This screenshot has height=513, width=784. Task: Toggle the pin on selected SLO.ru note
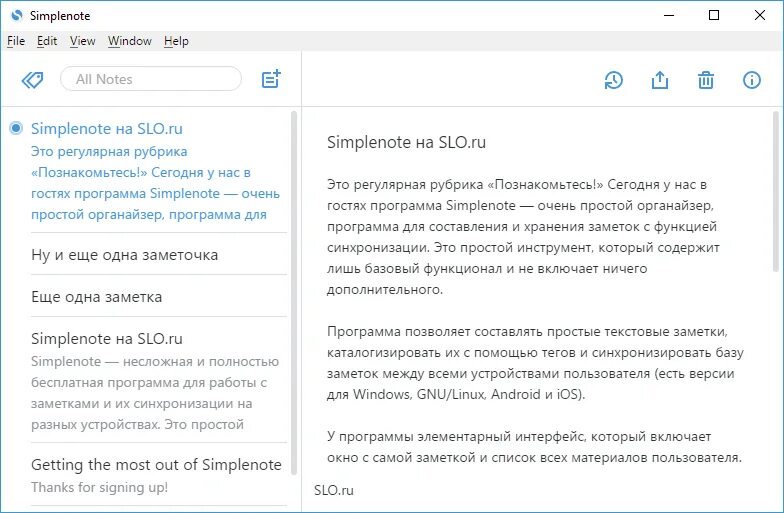pyautogui.click(x=16, y=128)
